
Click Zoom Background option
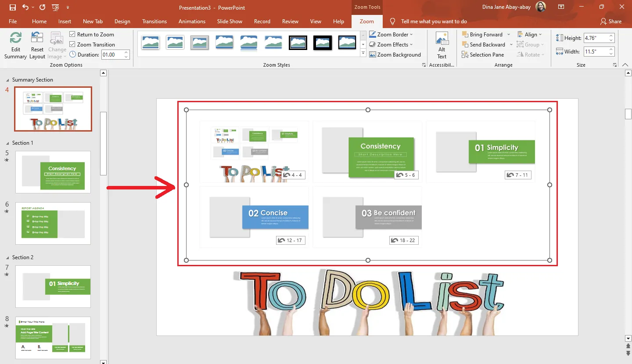[x=395, y=55]
